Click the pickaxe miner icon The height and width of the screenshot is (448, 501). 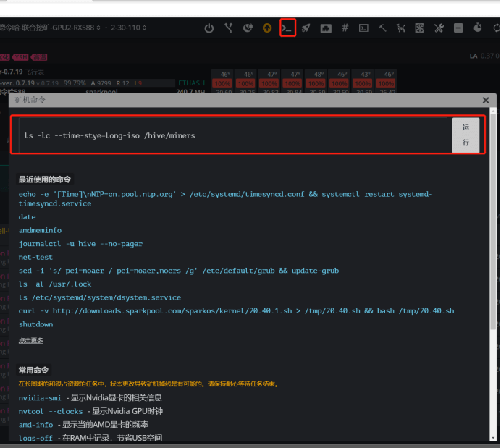[382, 28]
